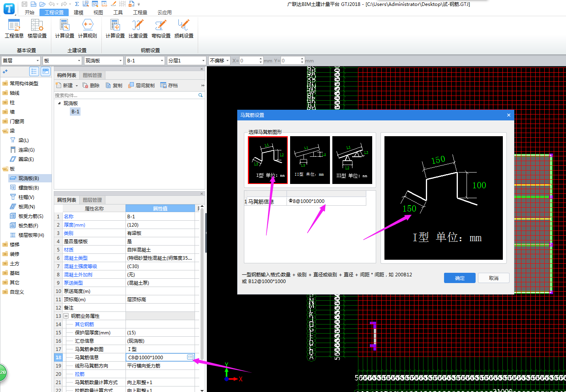Switch to the 开始 ribbon tab
This screenshot has width=566, height=392.
(30, 12)
